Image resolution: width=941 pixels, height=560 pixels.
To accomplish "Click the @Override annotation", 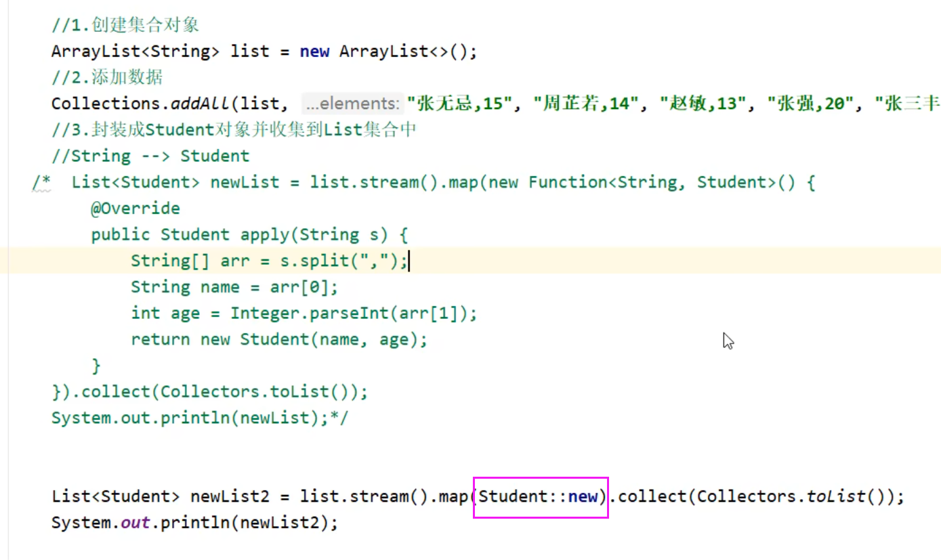I will (x=135, y=208).
